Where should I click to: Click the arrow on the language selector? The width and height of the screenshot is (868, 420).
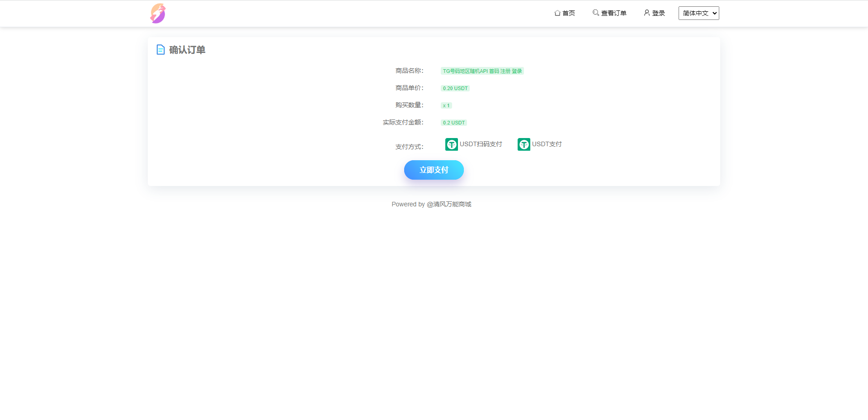[x=714, y=13]
